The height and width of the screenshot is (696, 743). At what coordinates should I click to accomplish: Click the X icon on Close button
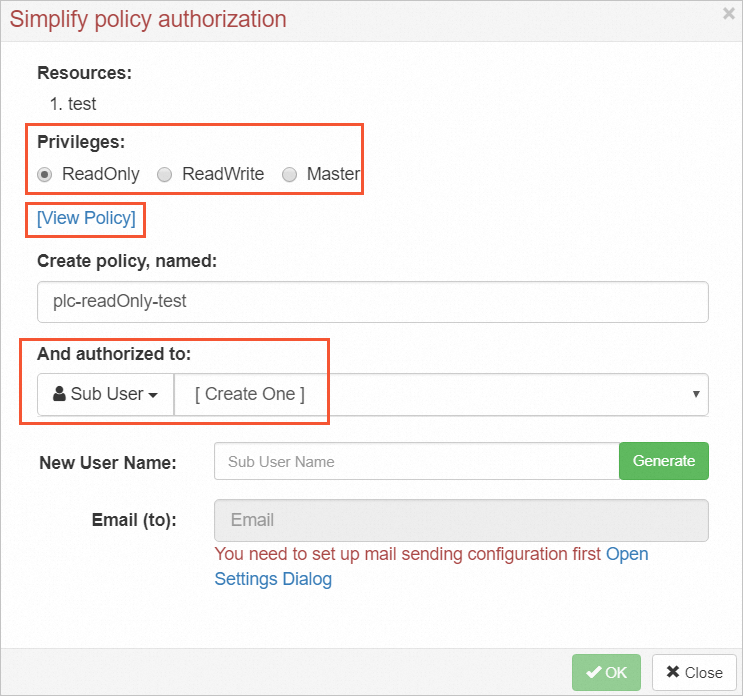coord(673,672)
